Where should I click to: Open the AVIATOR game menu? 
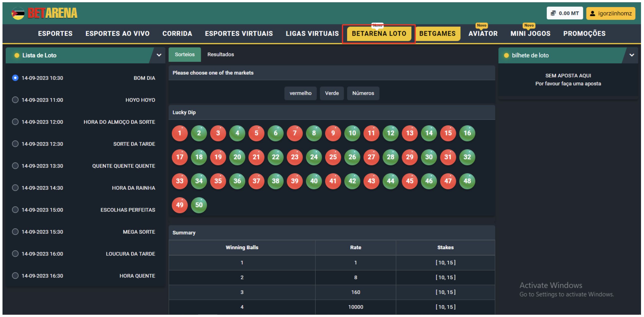483,33
